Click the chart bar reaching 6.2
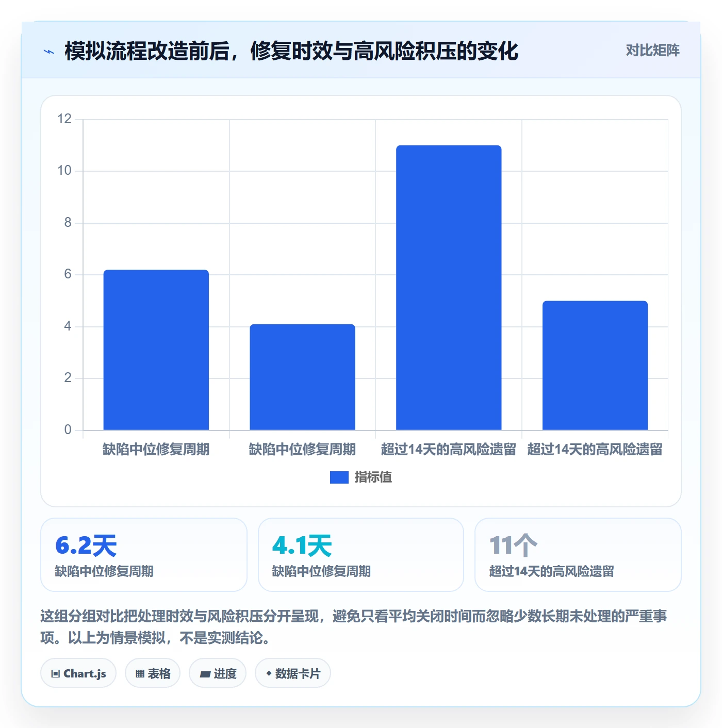The height and width of the screenshot is (728, 722). click(x=156, y=350)
